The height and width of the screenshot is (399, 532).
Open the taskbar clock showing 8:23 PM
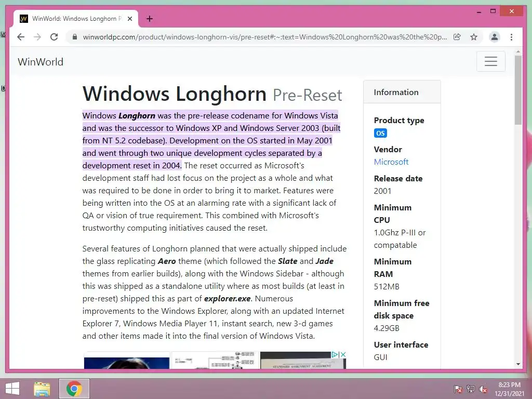click(509, 389)
